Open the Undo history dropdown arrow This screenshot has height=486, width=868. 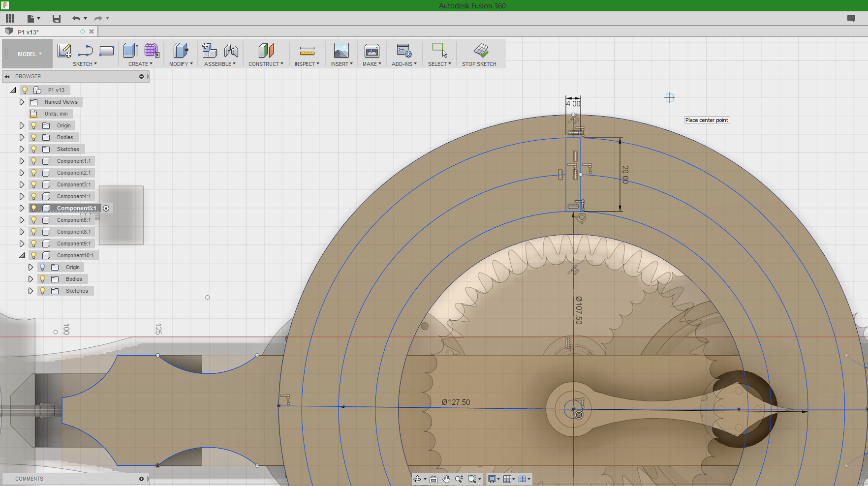(85, 19)
